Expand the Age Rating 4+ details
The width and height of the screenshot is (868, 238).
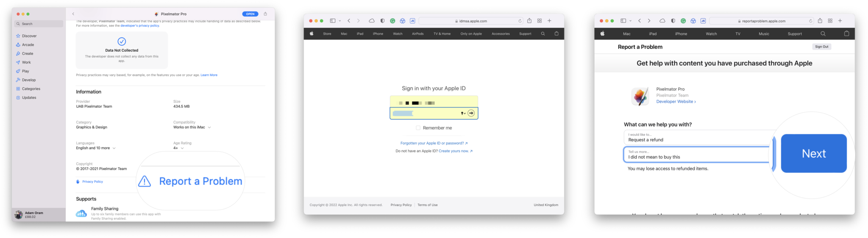pos(182,148)
